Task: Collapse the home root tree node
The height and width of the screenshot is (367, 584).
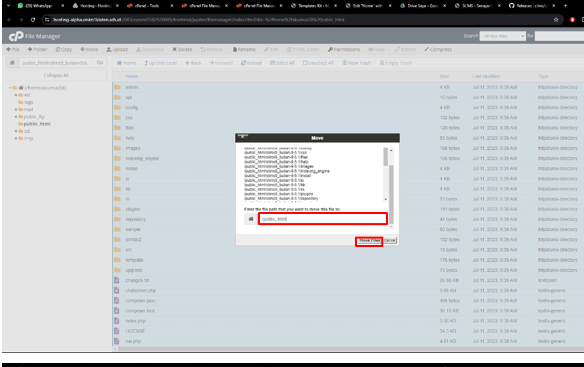Action: click(10, 88)
